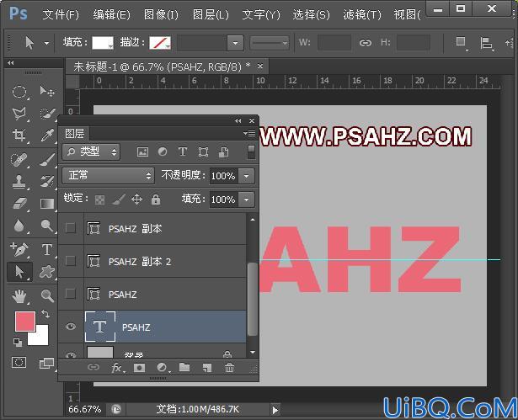Filter for adjustment layers icon

pos(163,152)
